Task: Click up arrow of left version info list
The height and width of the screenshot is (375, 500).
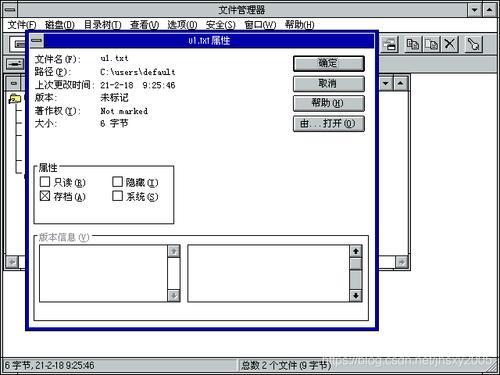Action: 173,251
